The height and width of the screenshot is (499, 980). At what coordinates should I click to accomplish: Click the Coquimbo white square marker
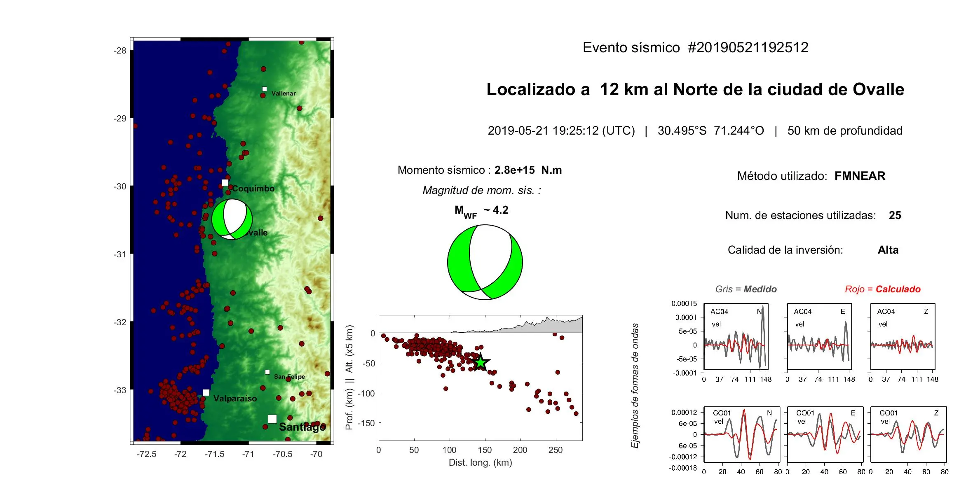[225, 182]
